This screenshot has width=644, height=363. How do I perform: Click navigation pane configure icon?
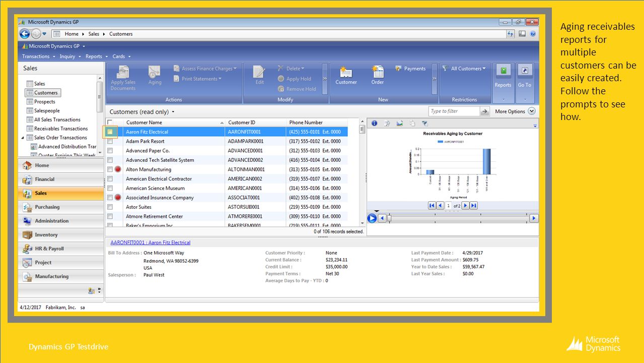pos(92,290)
